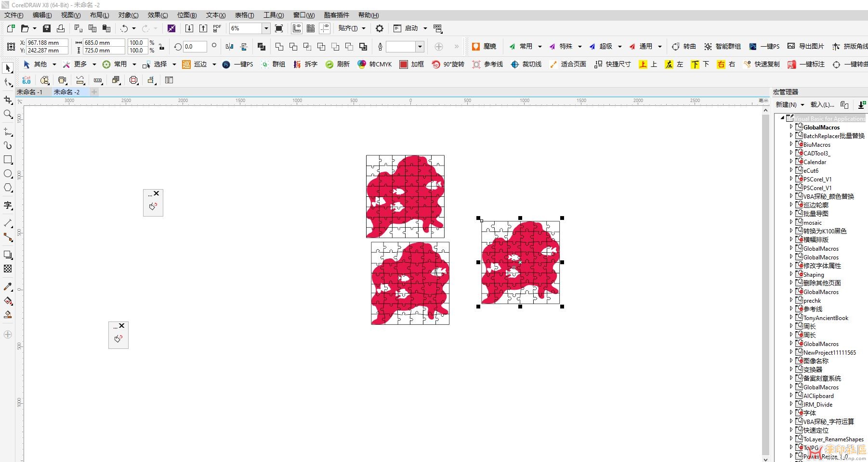The image size is (868, 462).
Task: Select the Calendar macro tree item
Action: 815,162
